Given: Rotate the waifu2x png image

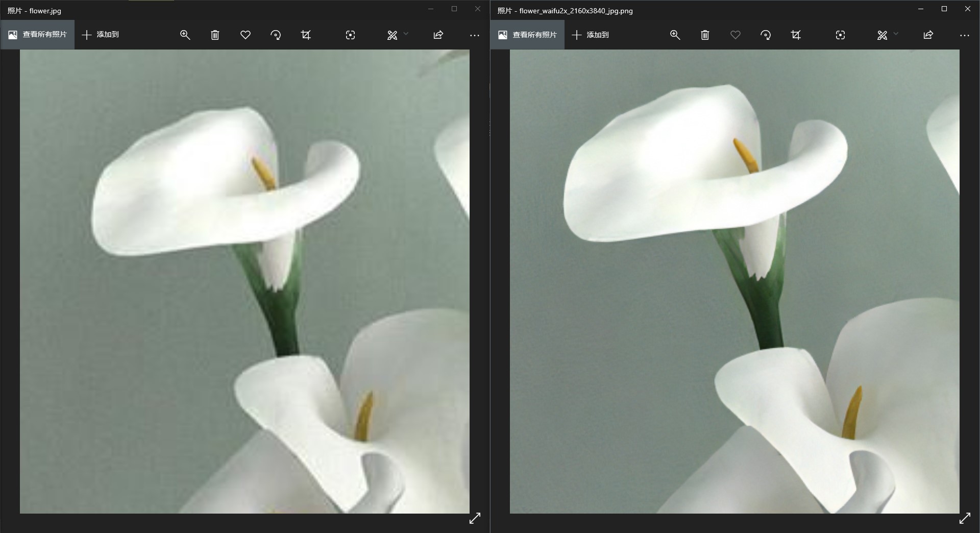Looking at the screenshot, I should (766, 35).
